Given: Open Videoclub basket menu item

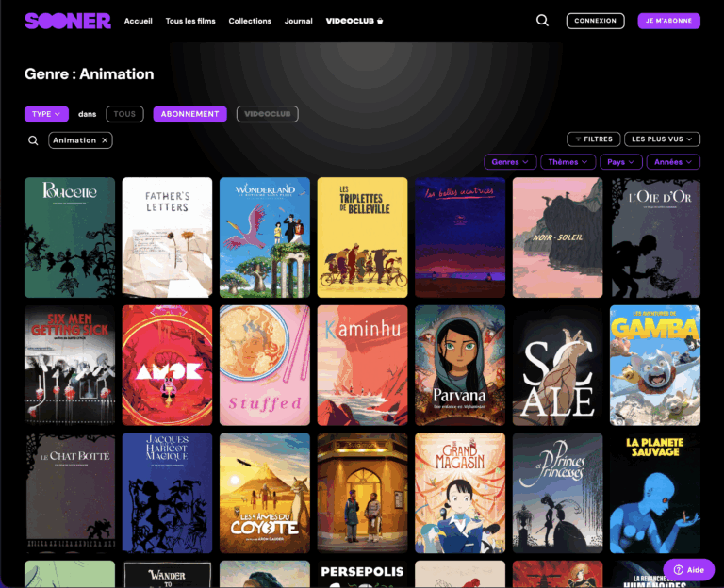Looking at the screenshot, I should 354,21.
